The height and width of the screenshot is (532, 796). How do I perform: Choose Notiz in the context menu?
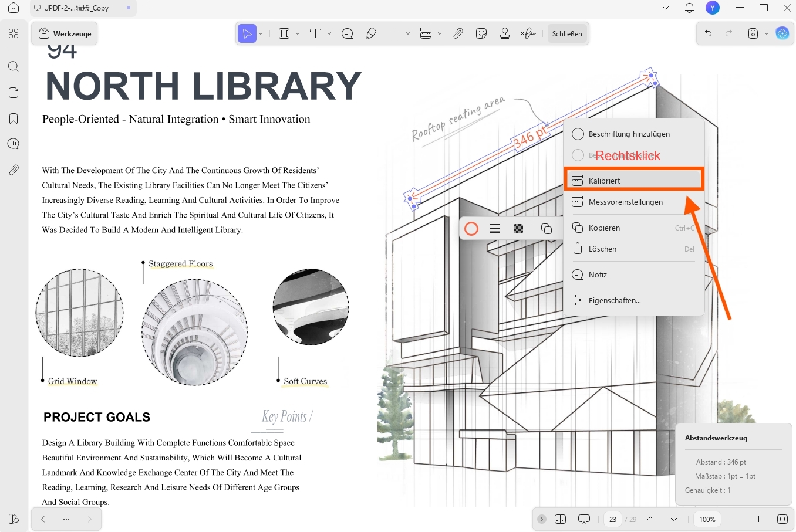point(634,275)
